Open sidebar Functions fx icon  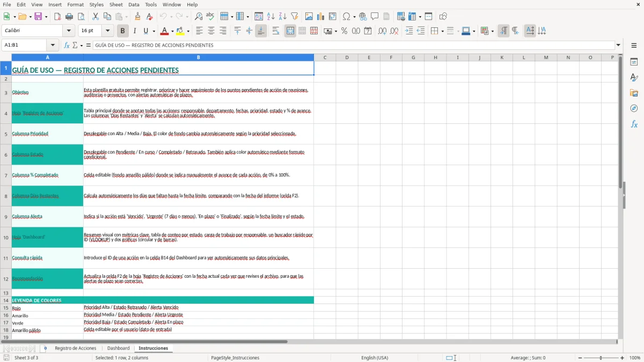634,124
